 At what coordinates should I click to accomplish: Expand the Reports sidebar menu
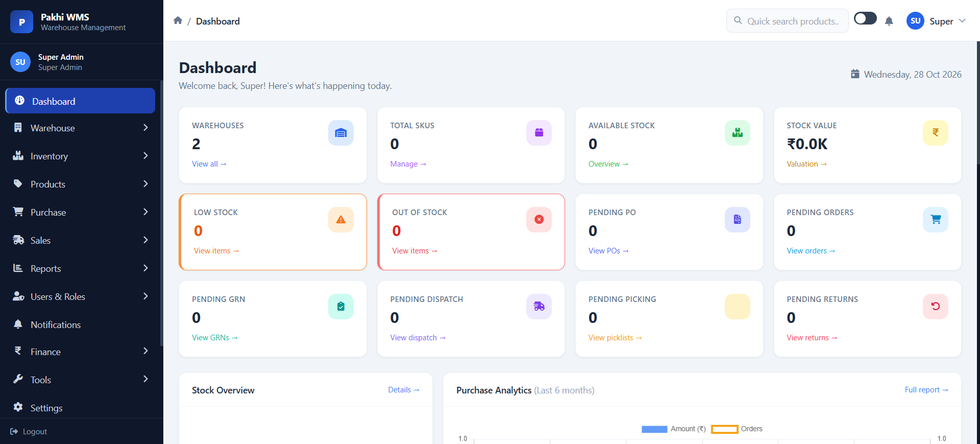80,268
